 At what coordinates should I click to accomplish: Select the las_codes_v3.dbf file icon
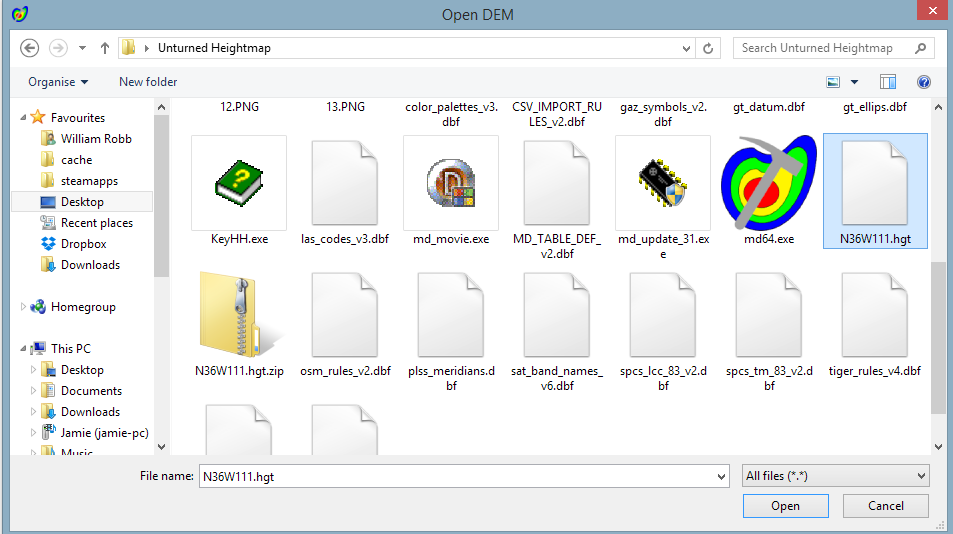[345, 183]
